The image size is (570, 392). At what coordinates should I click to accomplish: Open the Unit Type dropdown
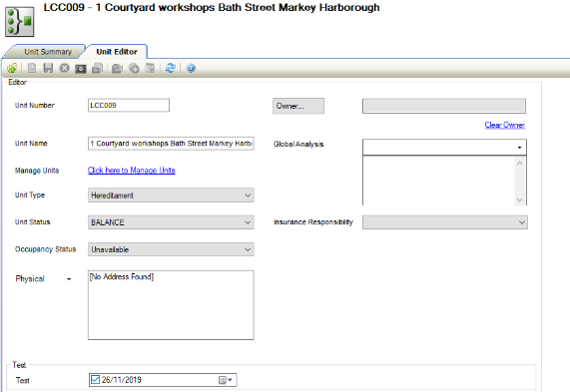tap(171, 196)
